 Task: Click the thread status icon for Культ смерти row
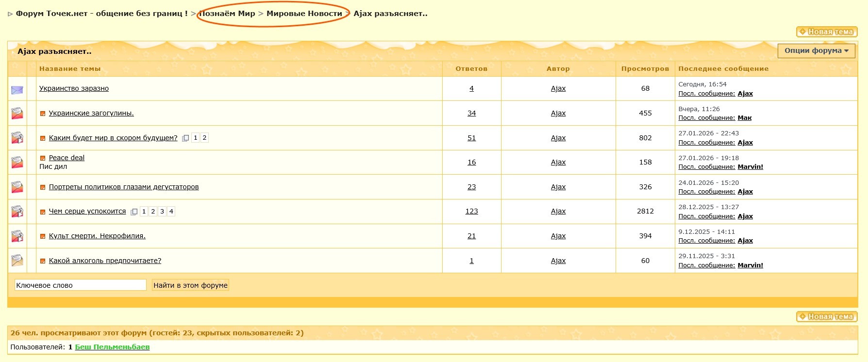(x=17, y=236)
